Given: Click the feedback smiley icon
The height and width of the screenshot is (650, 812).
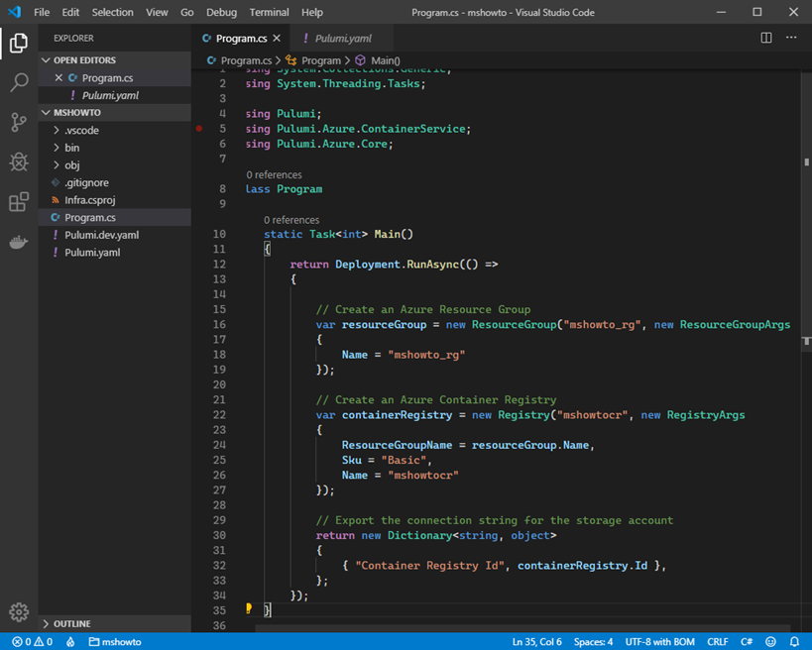Looking at the screenshot, I should 770,642.
